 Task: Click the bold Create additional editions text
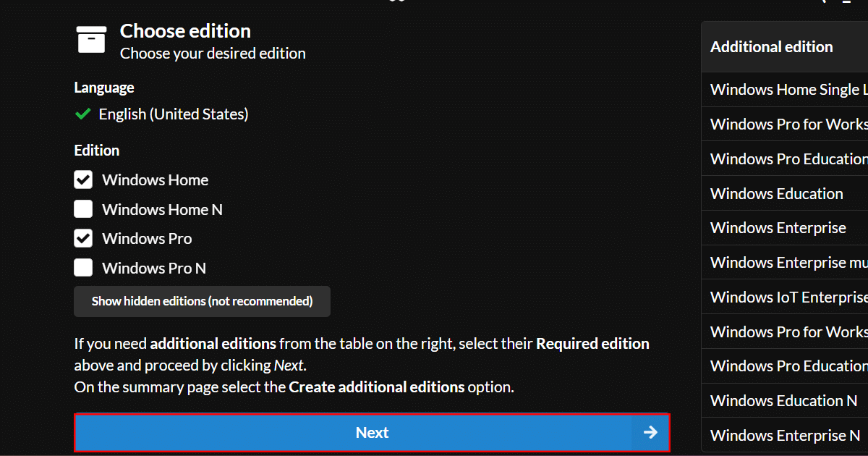click(376, 387)
